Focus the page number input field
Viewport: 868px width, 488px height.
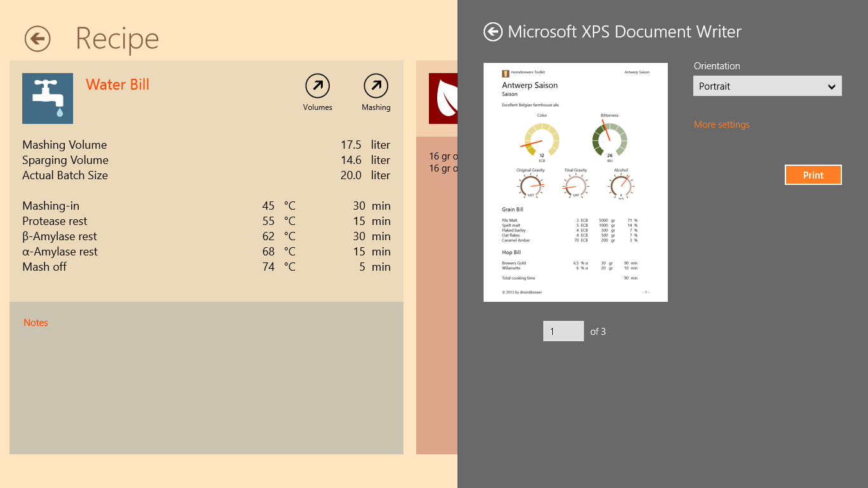click(563, 331)
